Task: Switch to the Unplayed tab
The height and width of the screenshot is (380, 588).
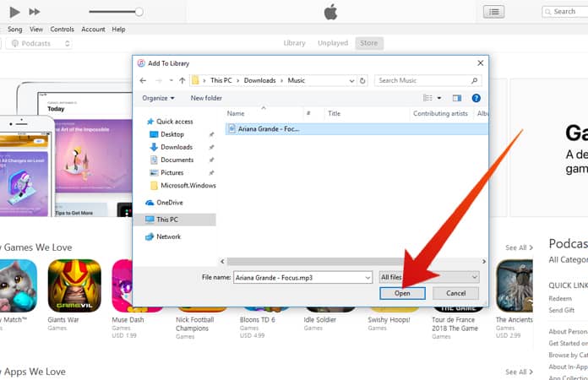Action: click(x=332, y=43)
